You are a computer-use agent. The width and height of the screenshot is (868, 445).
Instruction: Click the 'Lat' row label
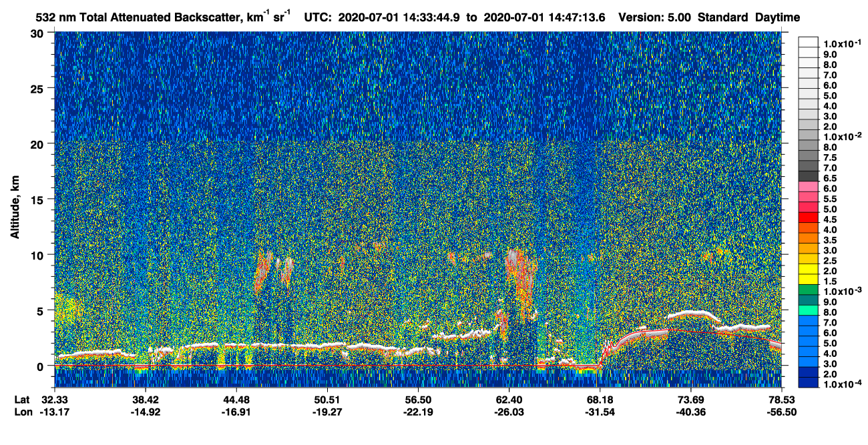click(22, 400)
